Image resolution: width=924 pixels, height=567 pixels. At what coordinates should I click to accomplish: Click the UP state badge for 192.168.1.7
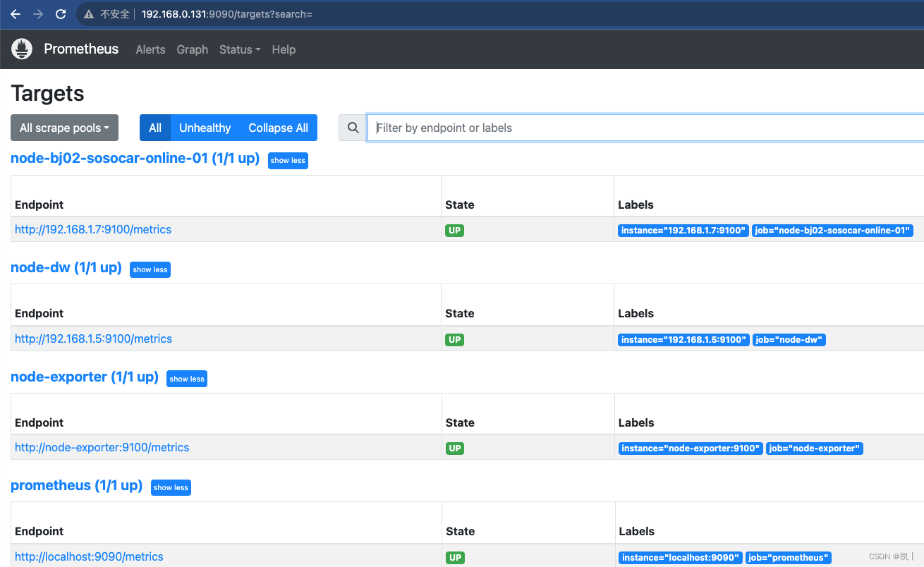point(455,231)
